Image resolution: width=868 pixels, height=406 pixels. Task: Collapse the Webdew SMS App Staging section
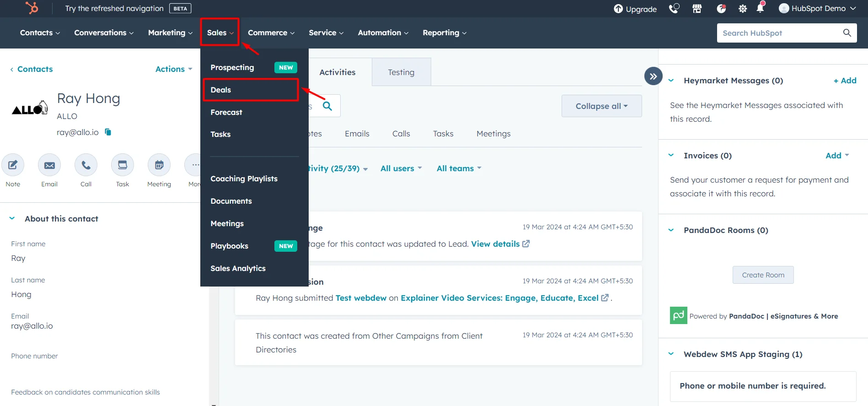pos(671,354)
